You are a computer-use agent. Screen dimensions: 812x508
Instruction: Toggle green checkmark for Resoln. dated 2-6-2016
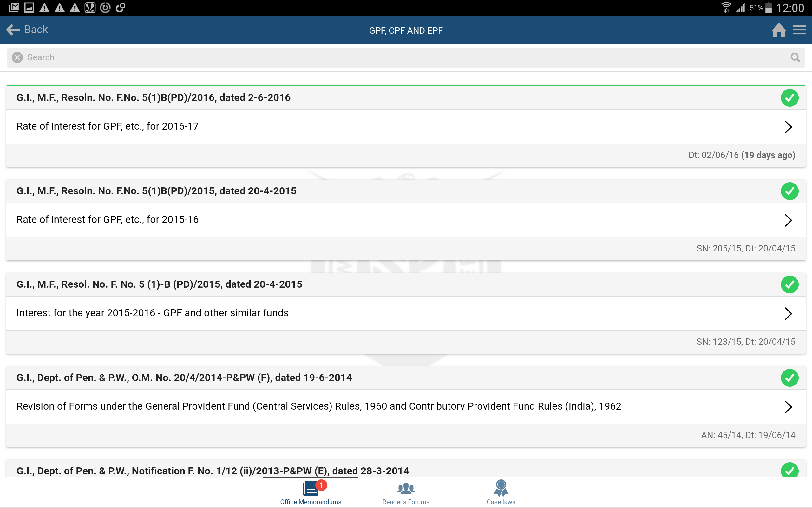pyautogui.click(x=789, y=98)
